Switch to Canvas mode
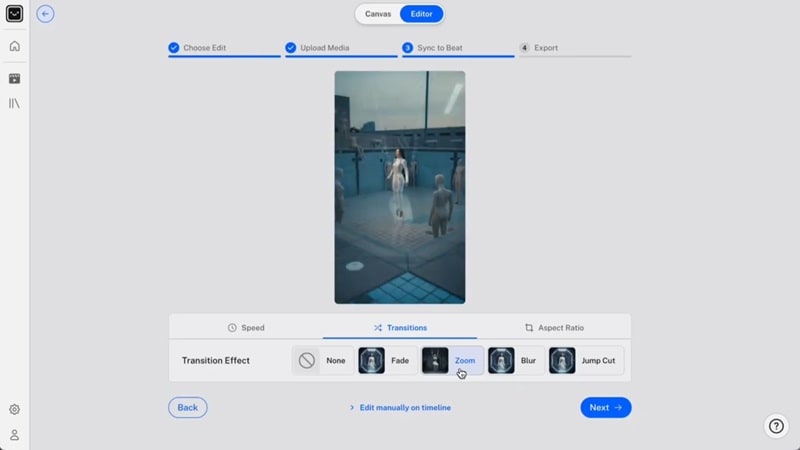Screen dimensions: 800x450 coord(378,14)
